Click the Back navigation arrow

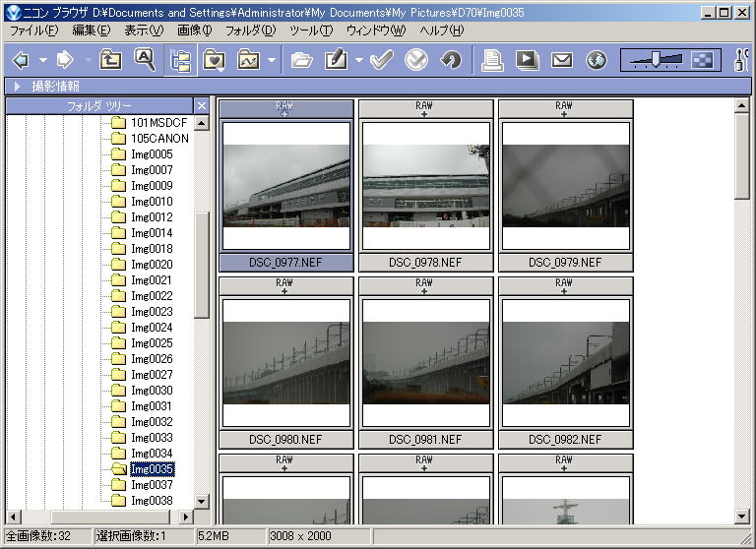point(22,60)
